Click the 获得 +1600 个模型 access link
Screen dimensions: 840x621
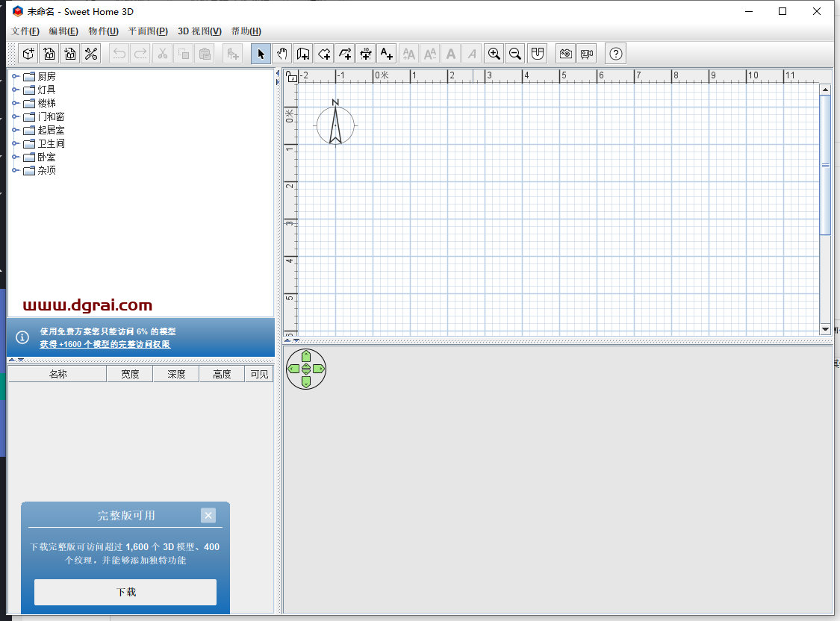[105, 344]
